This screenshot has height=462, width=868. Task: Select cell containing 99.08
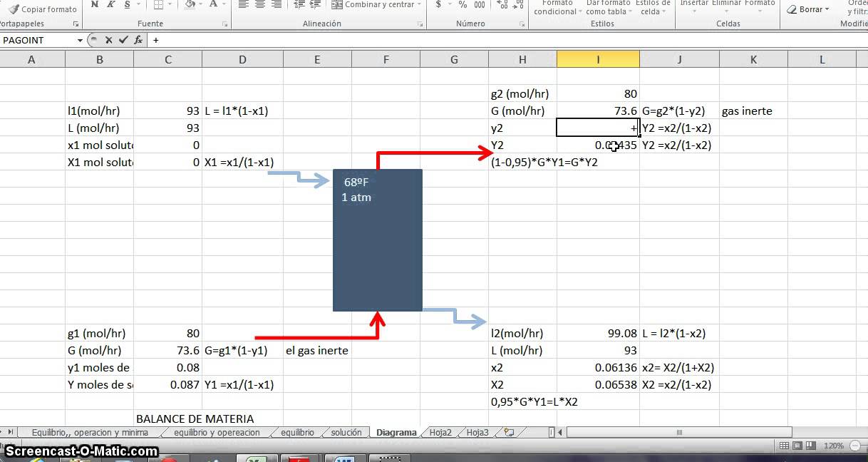pyautogui.click(x=598, y=334)
